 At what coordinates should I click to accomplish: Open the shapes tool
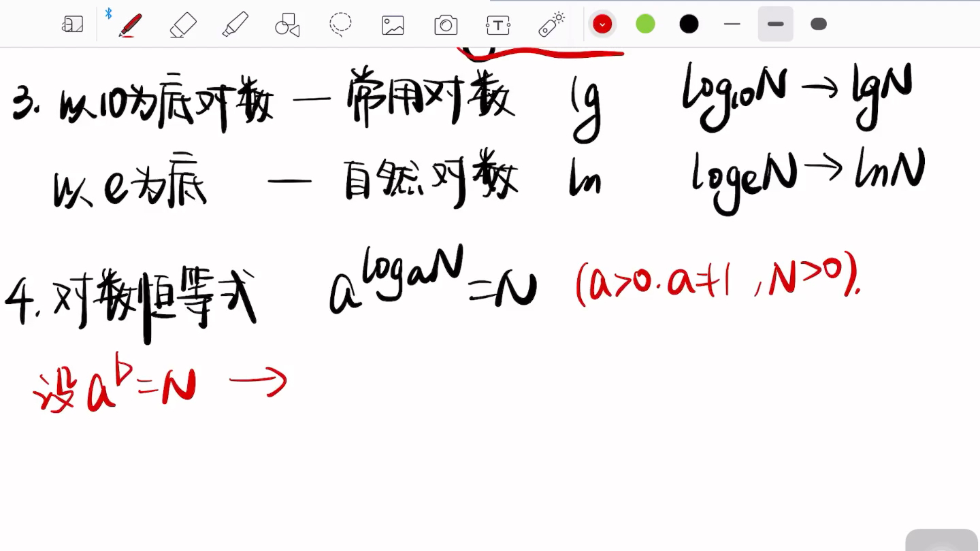[287, 25]
